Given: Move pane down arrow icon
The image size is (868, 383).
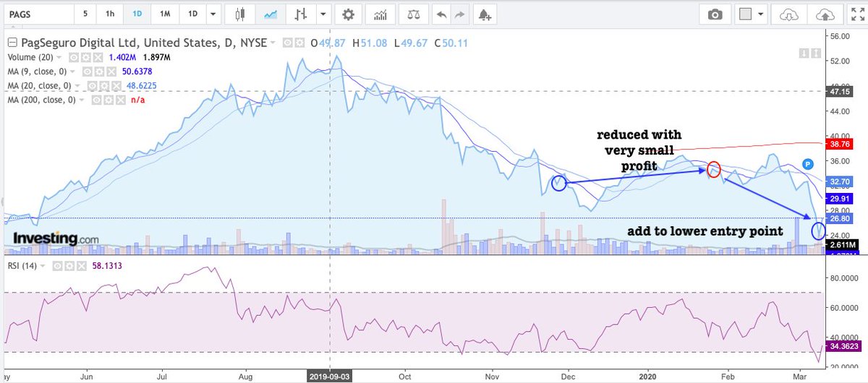Looking at the screenshot, I should 804,53.
